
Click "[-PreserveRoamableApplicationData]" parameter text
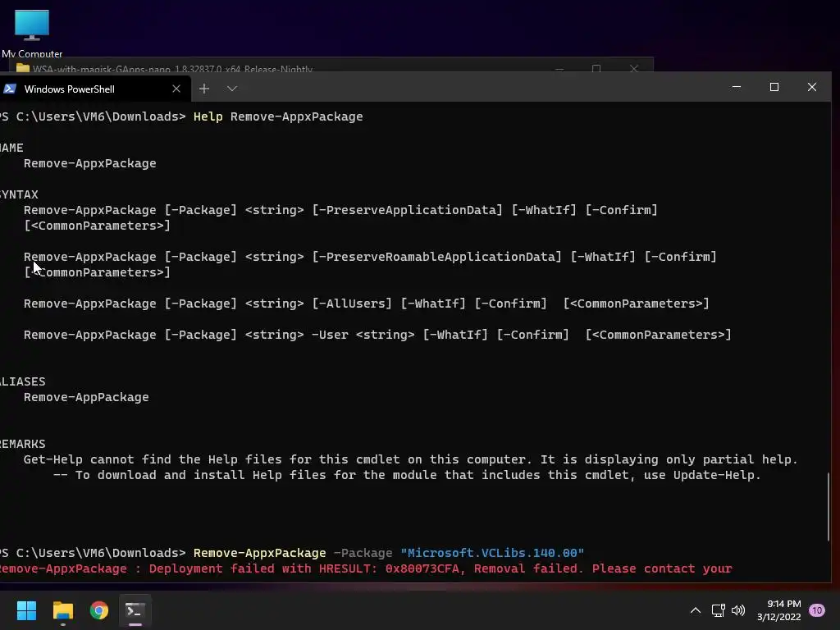437,257
